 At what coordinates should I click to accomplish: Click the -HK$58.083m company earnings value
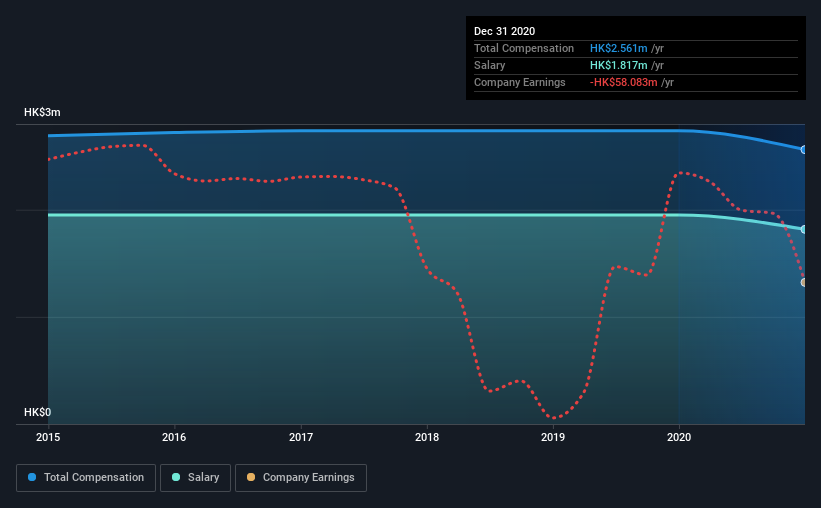pos(623,82)
